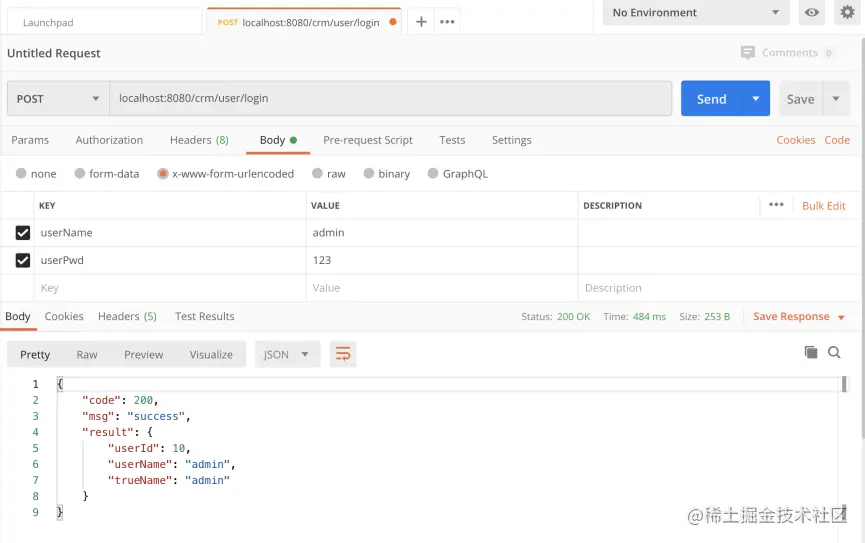Select the form-data body type
The width and height of the screenshot is (865, 543).
click(x=79, y=173)
